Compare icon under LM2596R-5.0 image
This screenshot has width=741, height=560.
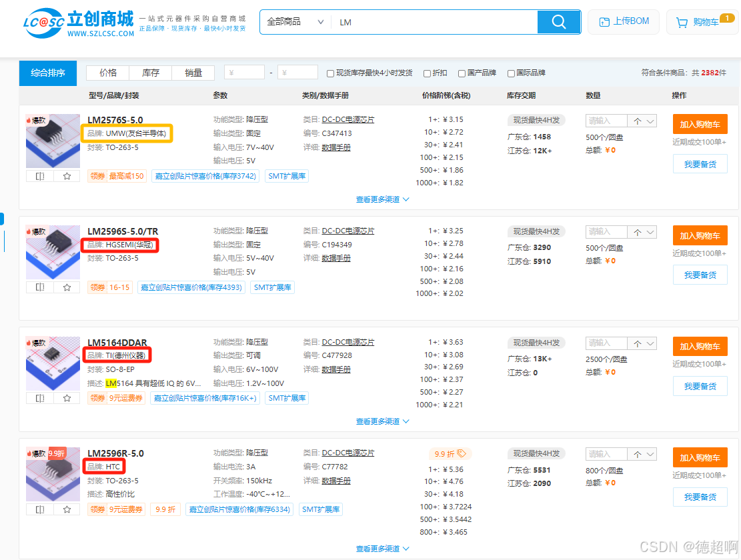pos(40,509)
